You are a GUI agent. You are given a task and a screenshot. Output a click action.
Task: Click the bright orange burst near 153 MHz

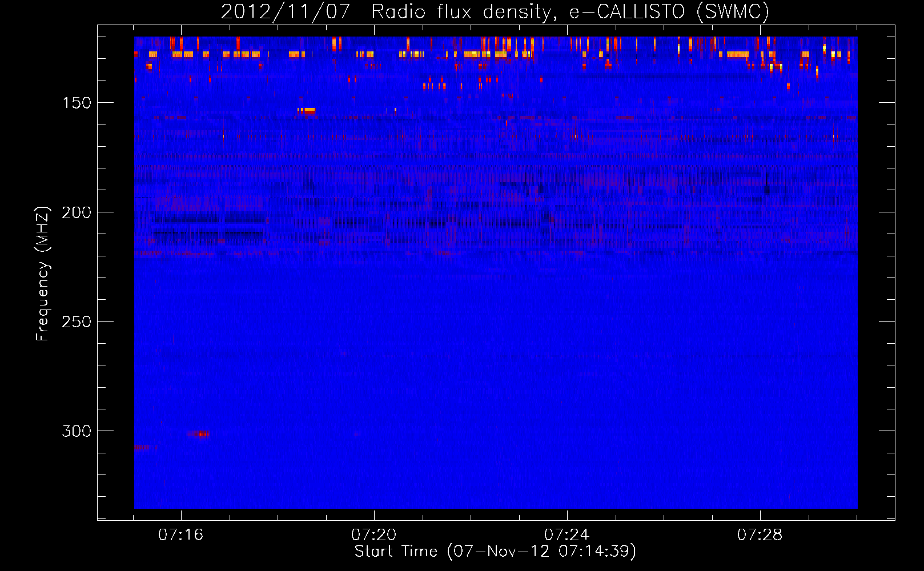point(306,110)
